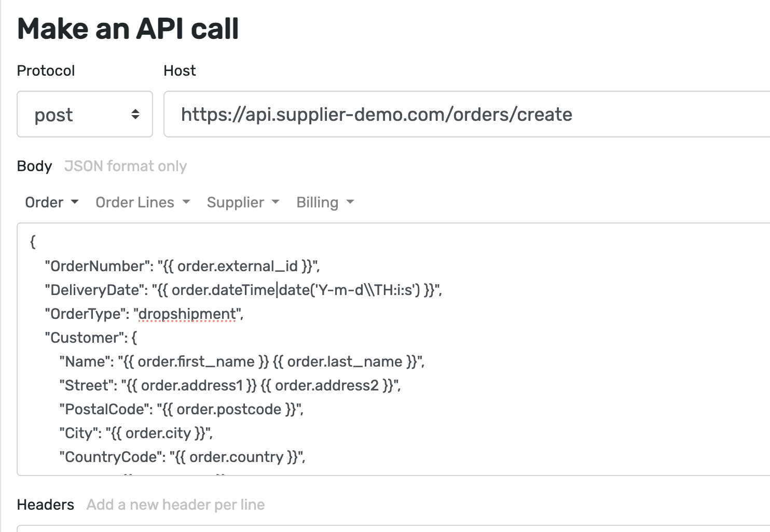
Task: Click the caret arrow beside Order
Action: [x=75, y=202]
